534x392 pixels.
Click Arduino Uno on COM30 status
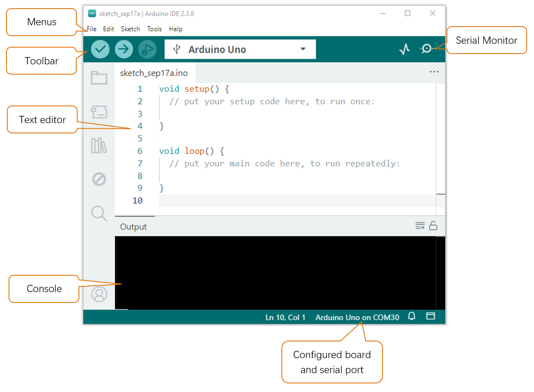(x=357, y=317)
